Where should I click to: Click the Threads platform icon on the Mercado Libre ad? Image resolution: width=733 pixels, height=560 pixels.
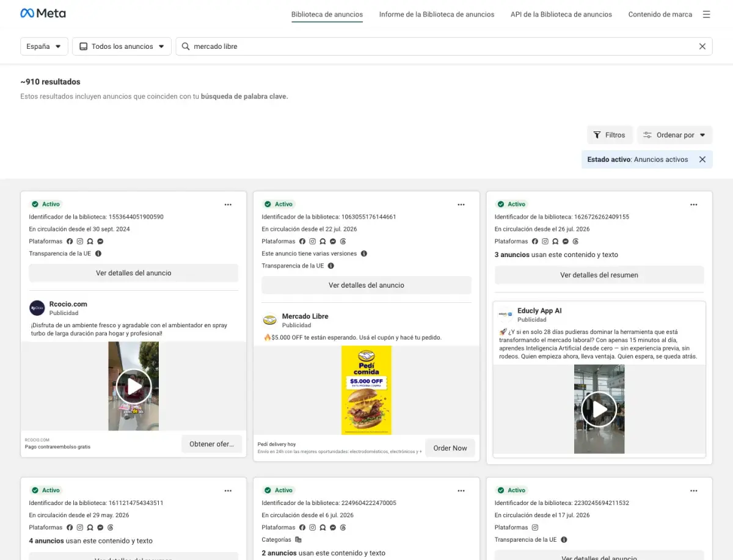(343, 241)
